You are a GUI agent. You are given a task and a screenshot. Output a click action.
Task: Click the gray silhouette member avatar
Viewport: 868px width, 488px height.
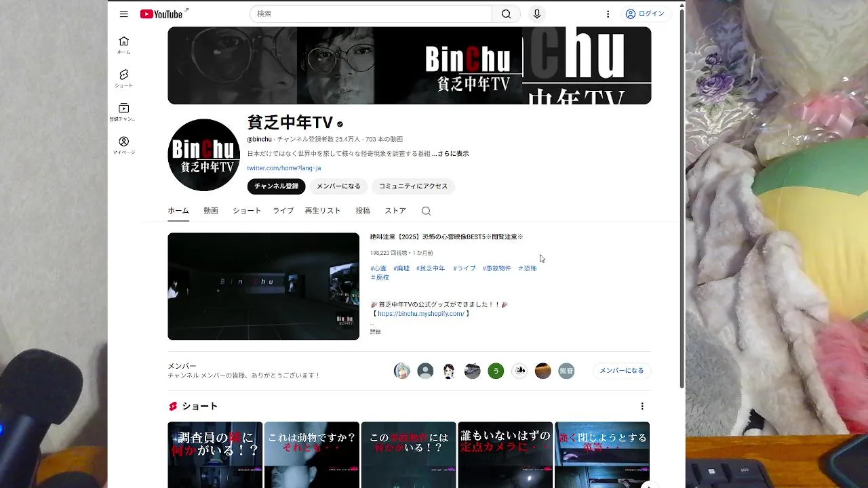click(x=425, y=371)
